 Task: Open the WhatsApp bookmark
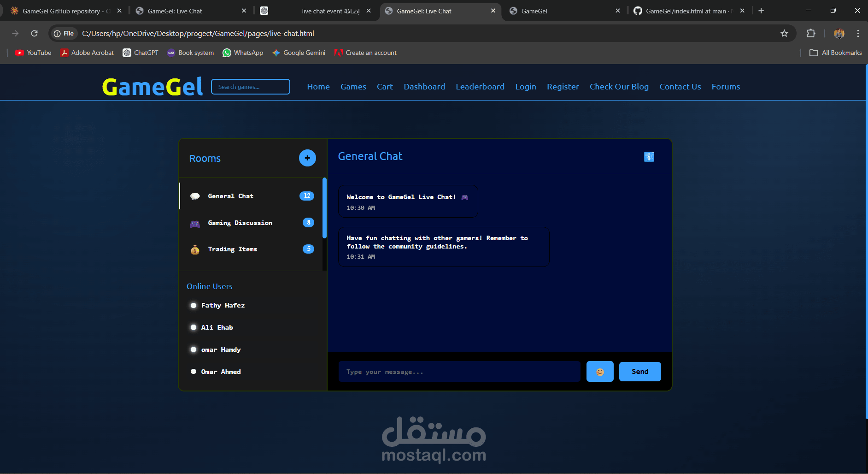coord(243,53)
